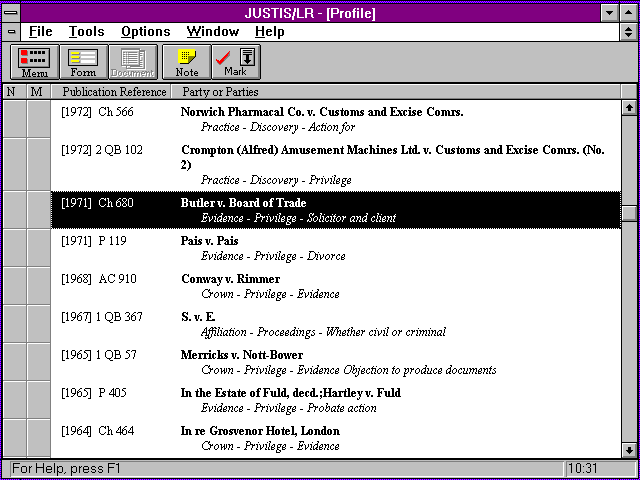Click the restore arrows at menu bar end
The image size is (640, 480).
pos(629,32)
